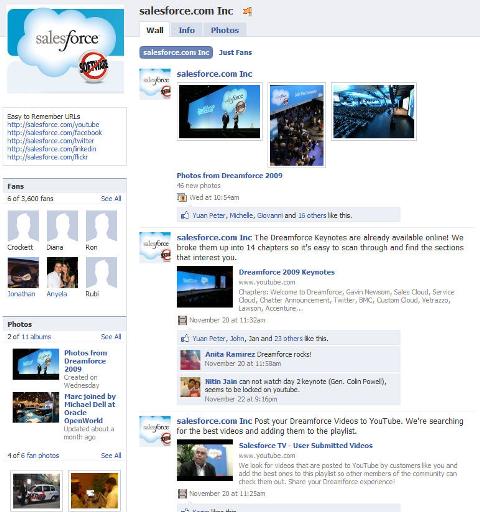Click the salesforce avatar on the Keynotes post
The width and height of the screenshot is (480, 512).
155,247
